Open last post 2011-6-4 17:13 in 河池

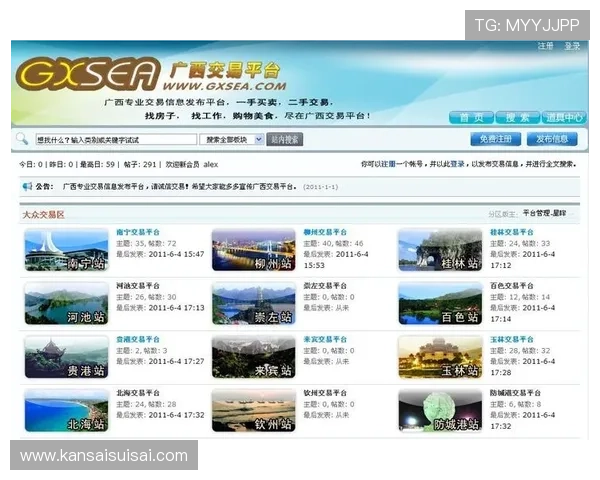[176, 308]
